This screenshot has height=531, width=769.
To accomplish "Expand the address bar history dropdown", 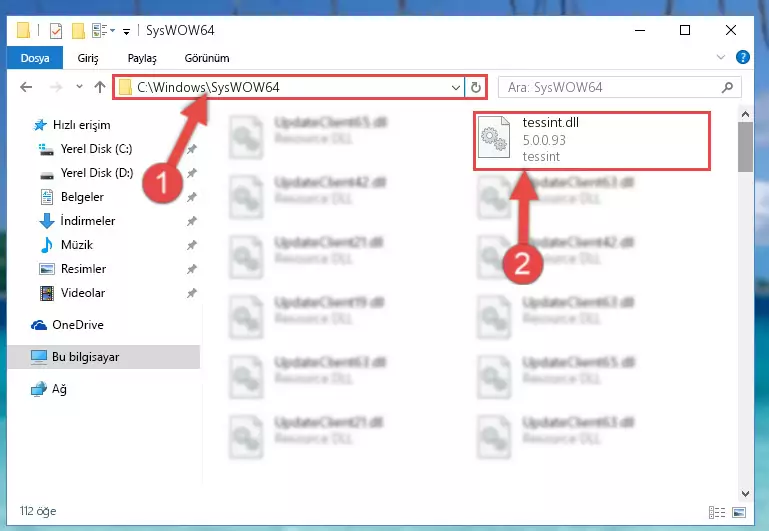I will (455, 88).
